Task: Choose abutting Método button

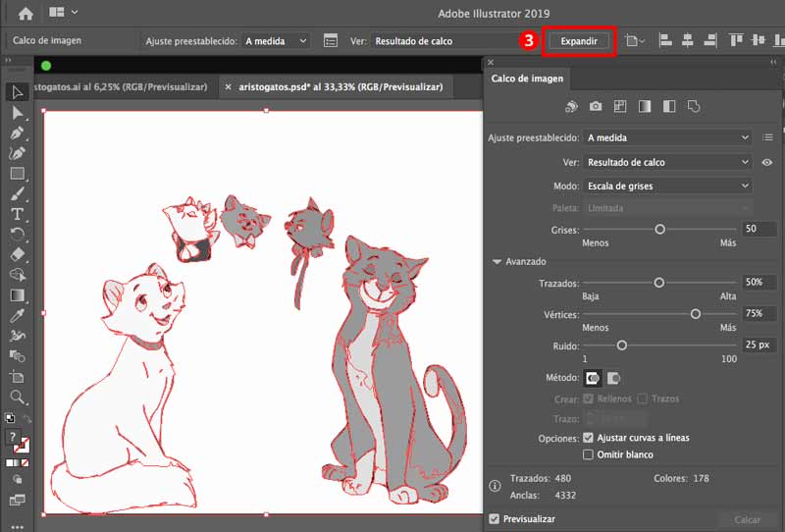Action: pos(593,378)
